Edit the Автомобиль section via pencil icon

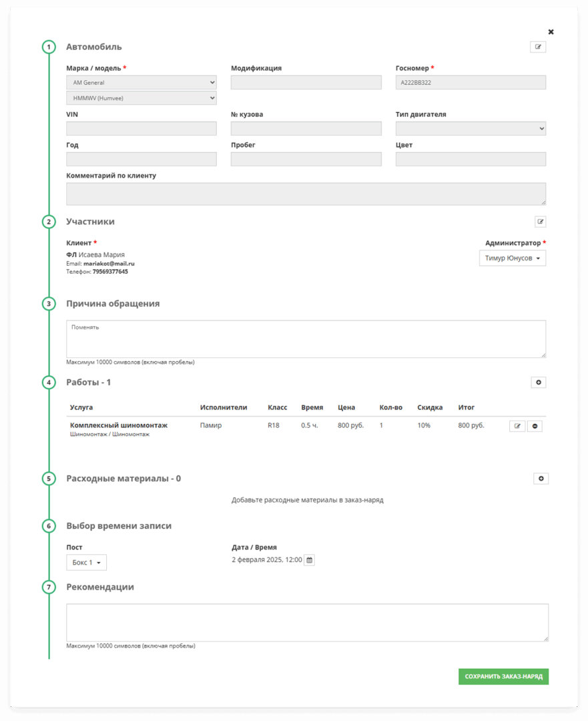pos(537,47)
